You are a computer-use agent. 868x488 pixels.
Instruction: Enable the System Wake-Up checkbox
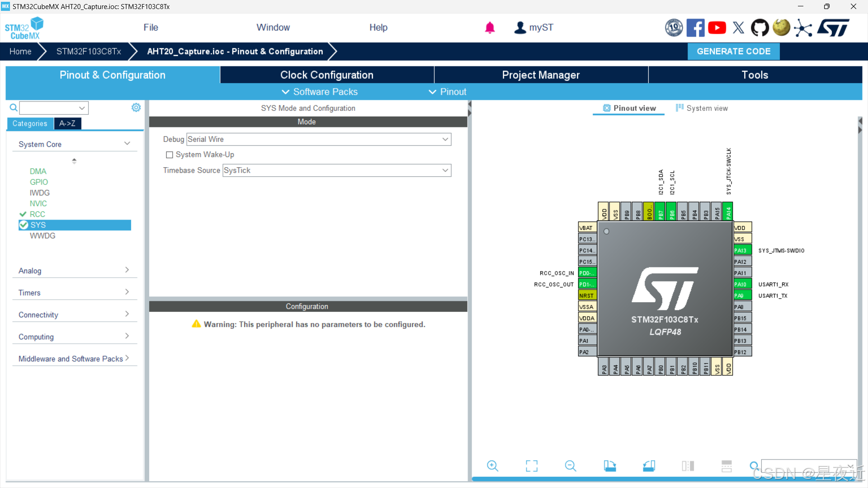point(170,155)
